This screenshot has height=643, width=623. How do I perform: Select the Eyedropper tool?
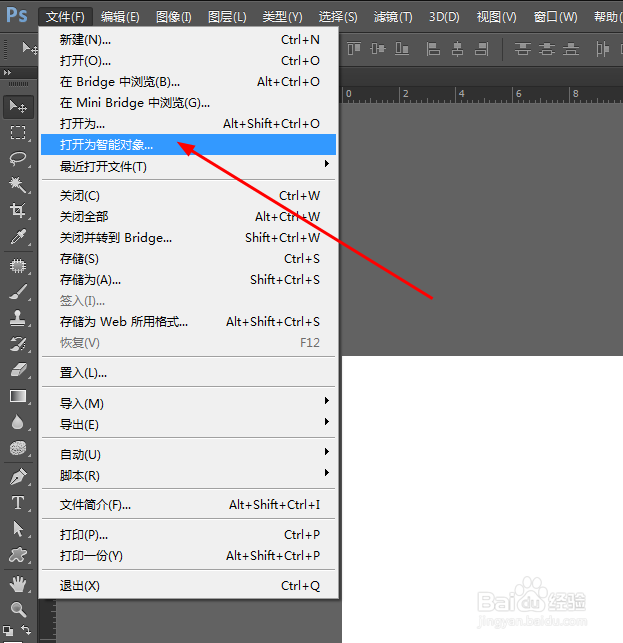18,236
